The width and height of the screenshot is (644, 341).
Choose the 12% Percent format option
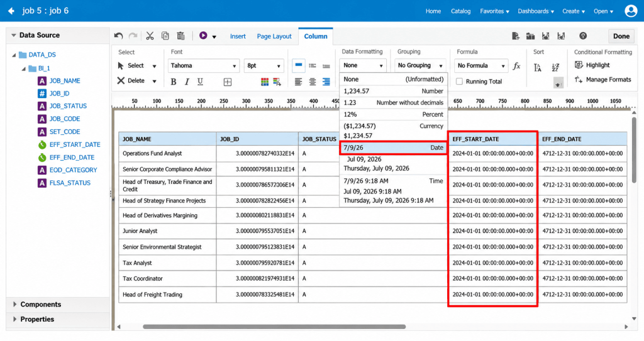coord(394,114)
